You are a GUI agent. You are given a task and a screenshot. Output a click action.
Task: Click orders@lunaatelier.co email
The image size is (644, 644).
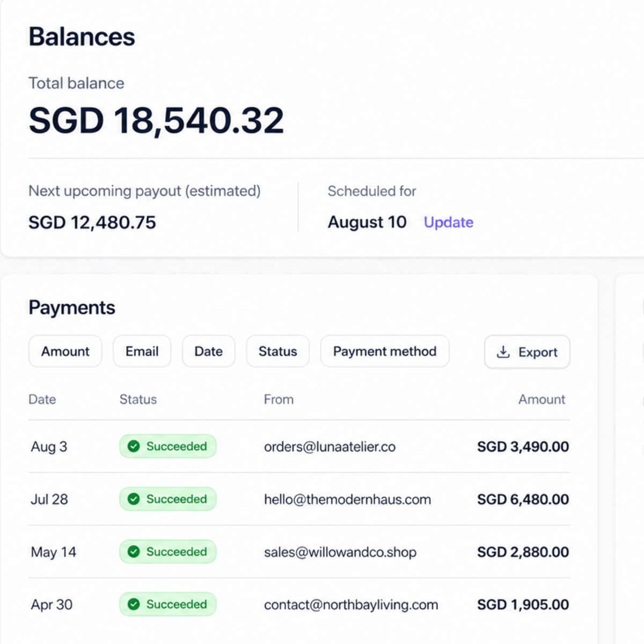point(330,447)
